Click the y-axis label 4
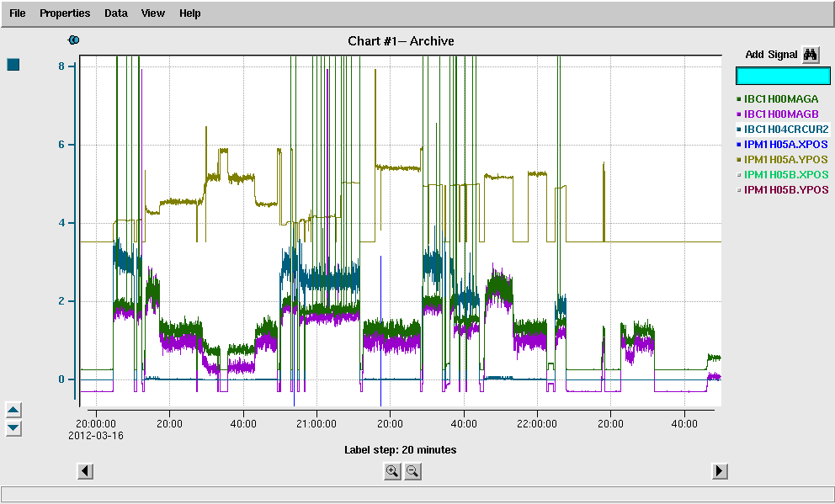Image resolution: width=835 pixels, height=504 pixels. 61,223
